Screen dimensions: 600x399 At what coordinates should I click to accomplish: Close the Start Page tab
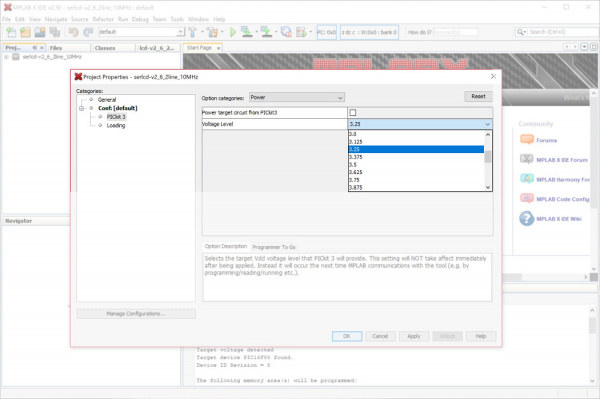click(x=218, y=48)
